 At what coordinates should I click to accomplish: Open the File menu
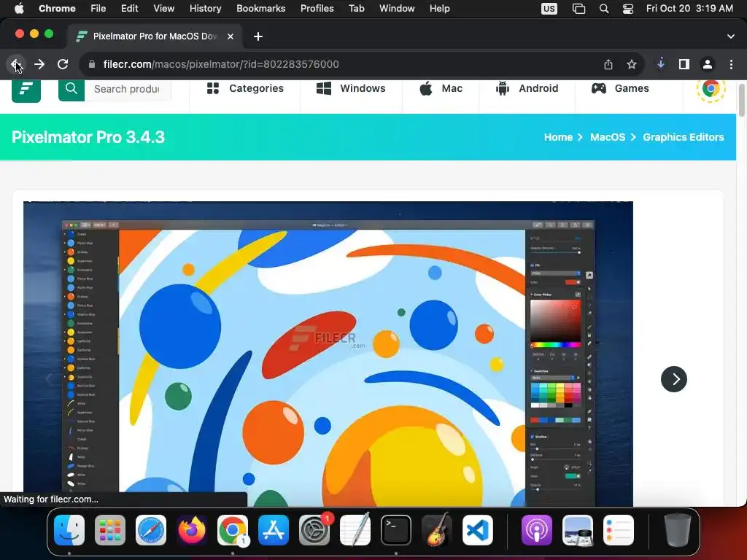click(98, 9)
